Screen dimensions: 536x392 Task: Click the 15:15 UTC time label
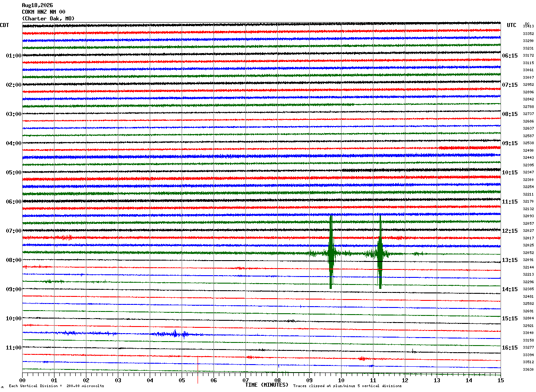[510, 319]
